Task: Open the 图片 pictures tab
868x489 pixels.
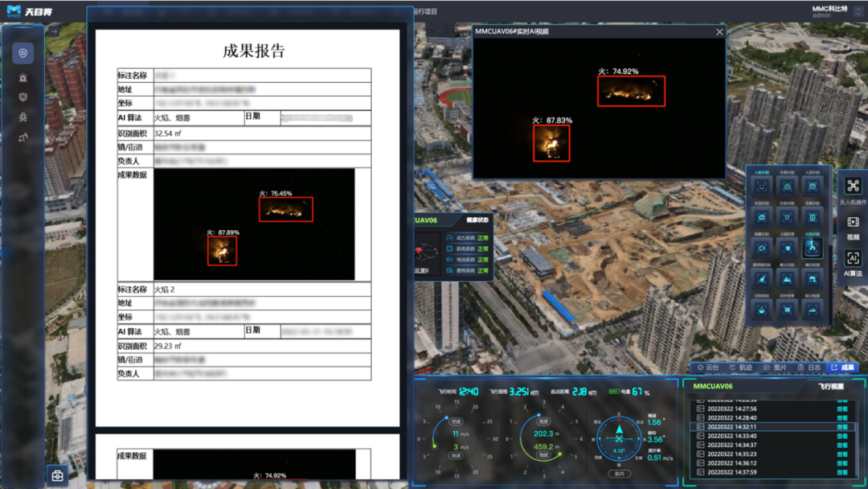Action: tap(775, 368)
